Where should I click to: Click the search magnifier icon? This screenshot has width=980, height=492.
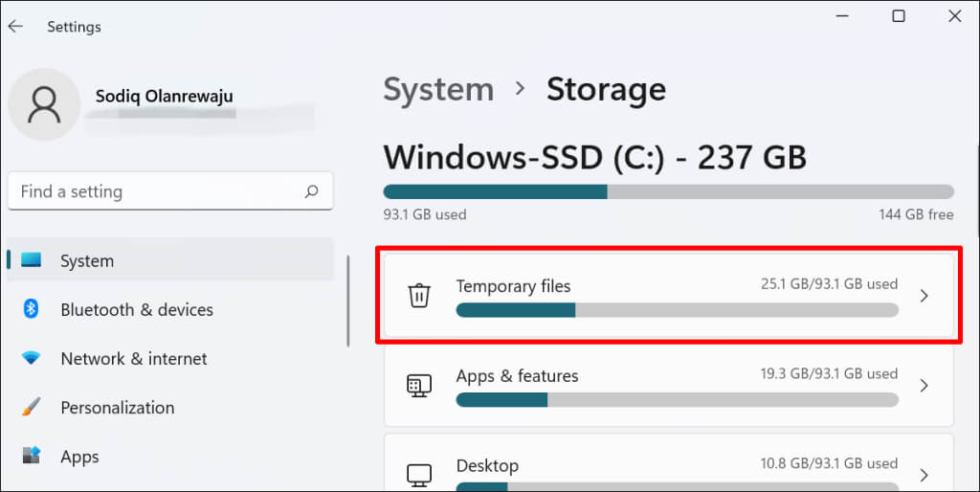tap(311, 191)
